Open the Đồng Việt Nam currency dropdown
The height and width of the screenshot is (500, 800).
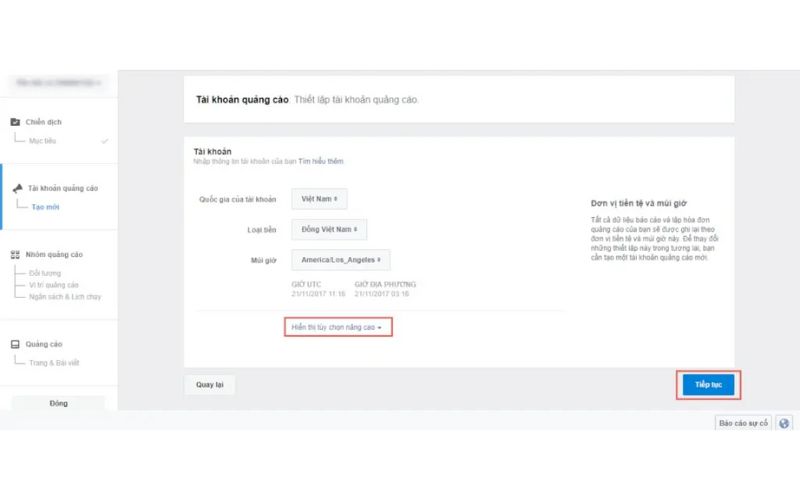click(329, 230)
